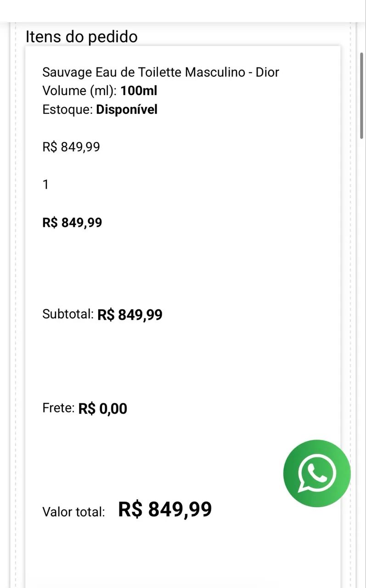Click the quantity value 1

tap(45, 185)
